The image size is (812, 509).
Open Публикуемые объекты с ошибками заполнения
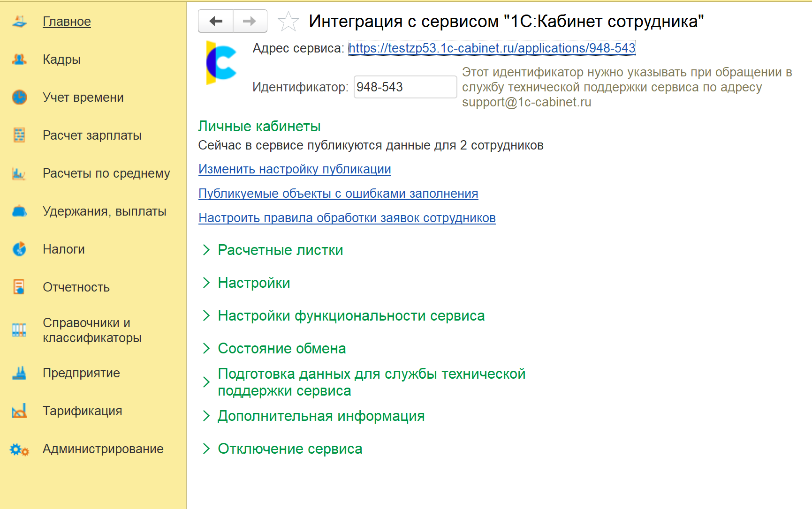[338, 194]
